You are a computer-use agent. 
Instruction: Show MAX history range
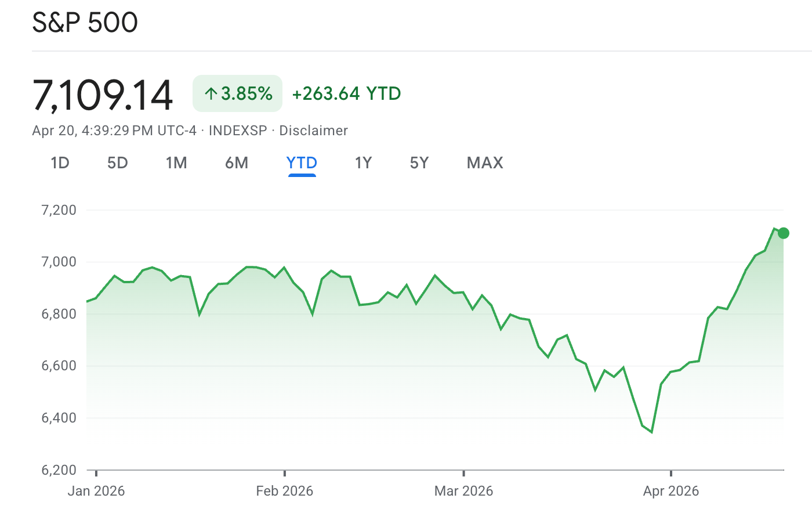(485, 163)
